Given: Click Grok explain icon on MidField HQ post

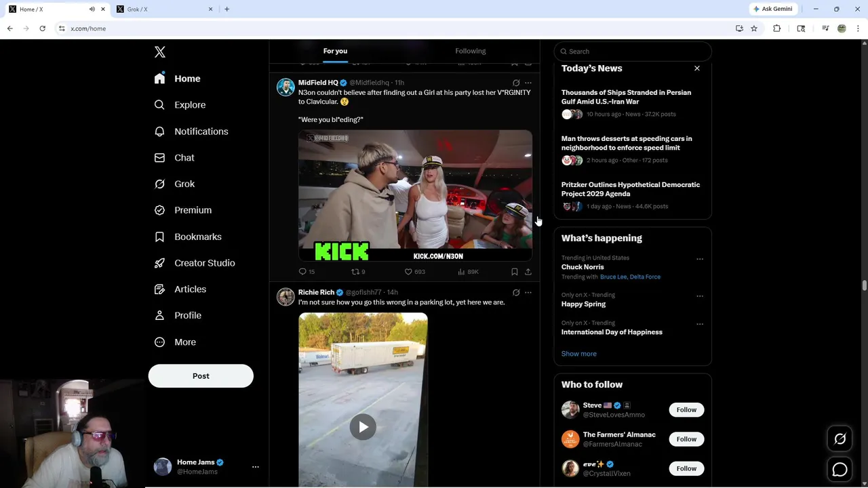Looking at the screenshot, I should coord(516,83).
